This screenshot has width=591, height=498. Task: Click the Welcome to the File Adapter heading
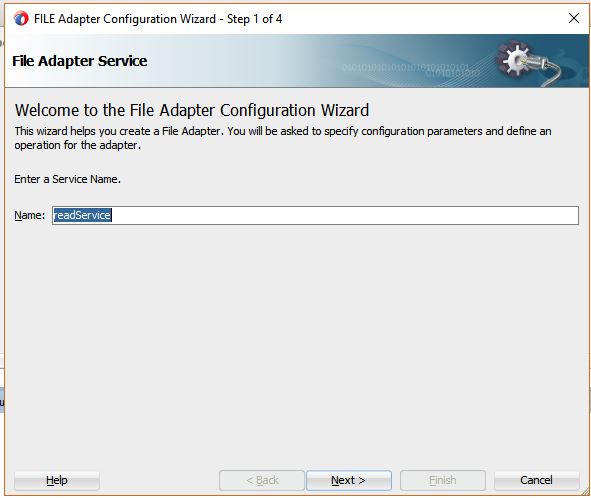coord(192,110)
